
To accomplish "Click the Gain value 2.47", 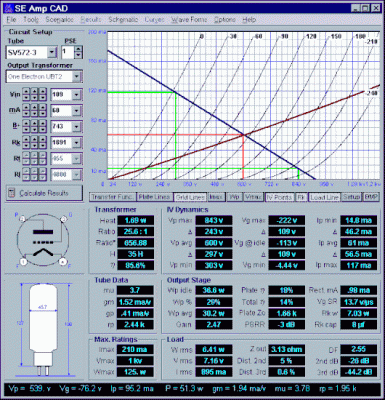I will (x=213, y=324).
